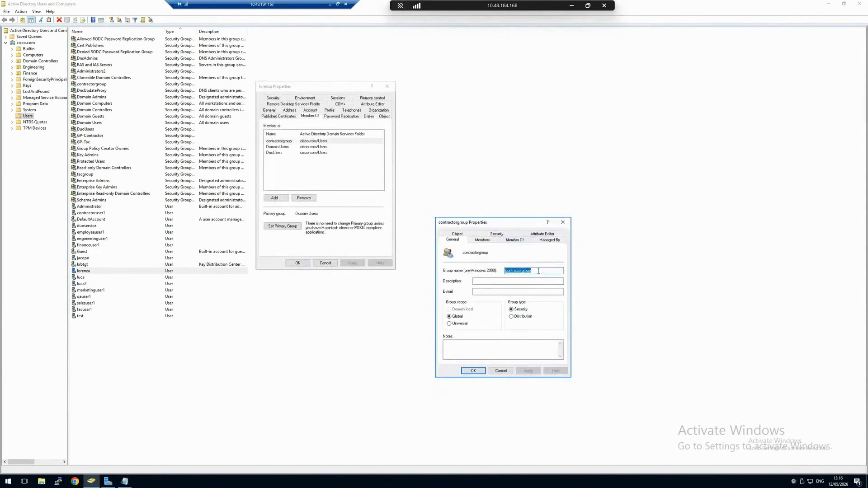
Task: Switch to the Members tab
Action: 482,240
